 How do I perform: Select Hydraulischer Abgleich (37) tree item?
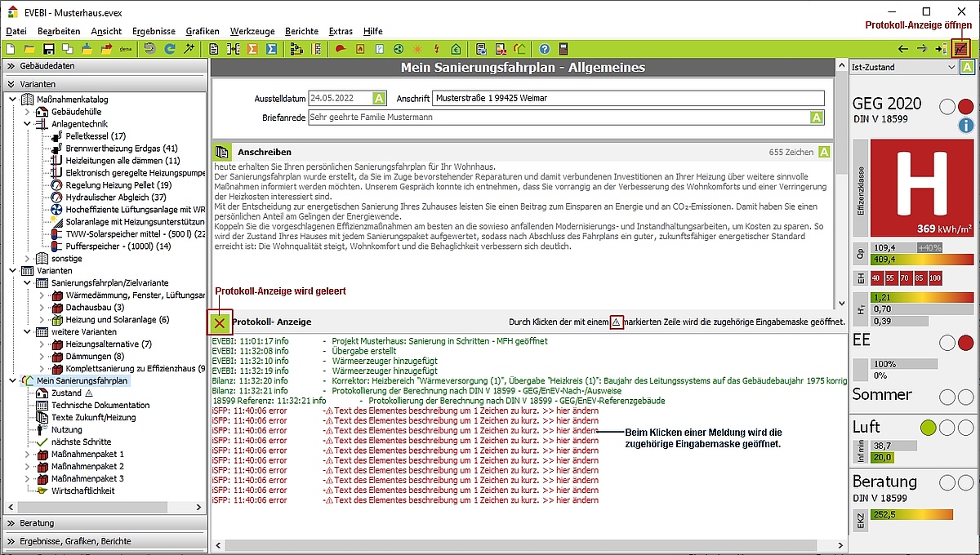click(115, 198)
